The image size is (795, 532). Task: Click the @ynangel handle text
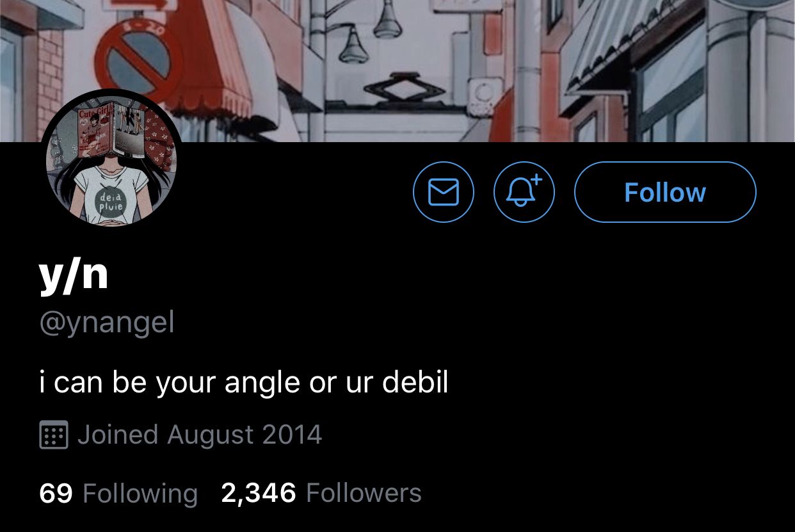[107, 322]
